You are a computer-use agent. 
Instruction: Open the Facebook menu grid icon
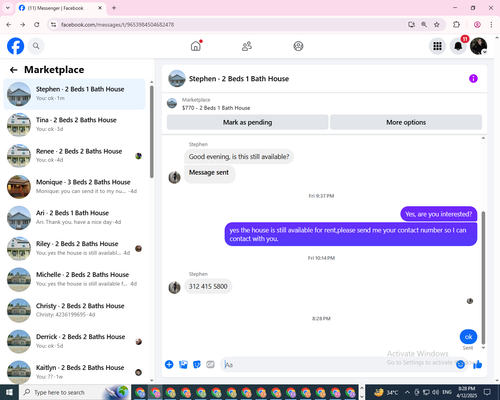click(437, 46)
